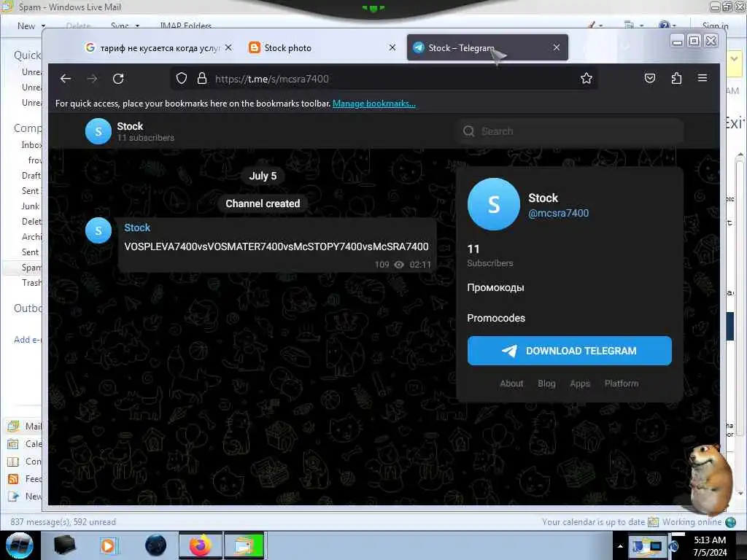Select the Trash folder in Live Mail

[x=31, y=283]
